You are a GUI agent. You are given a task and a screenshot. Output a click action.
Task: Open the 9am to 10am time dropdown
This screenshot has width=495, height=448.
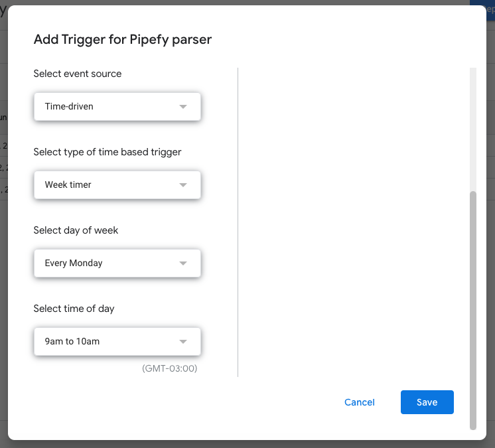117,341
